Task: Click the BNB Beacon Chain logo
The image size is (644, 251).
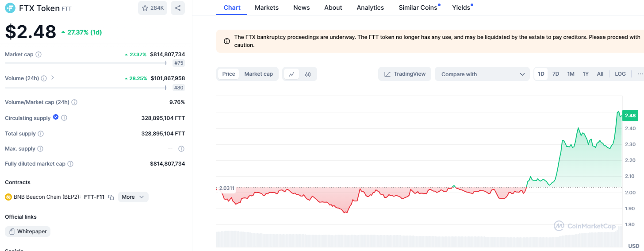Action: click(x=8, y=197)
